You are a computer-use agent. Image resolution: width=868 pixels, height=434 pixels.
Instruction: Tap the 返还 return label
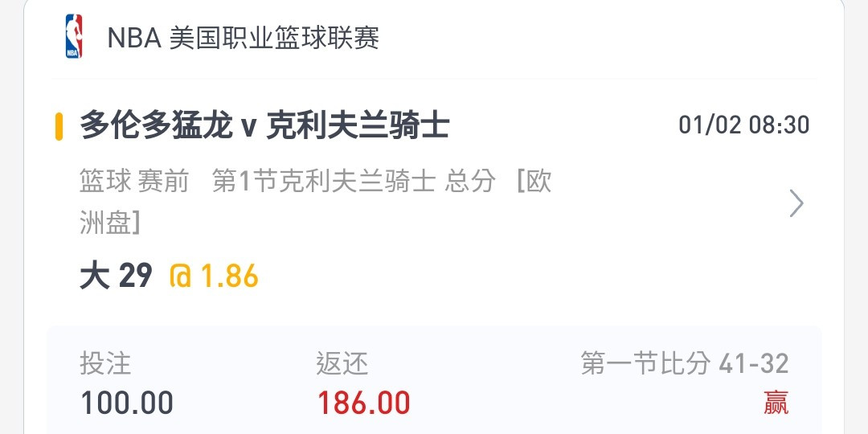click(x=342, y=364)
